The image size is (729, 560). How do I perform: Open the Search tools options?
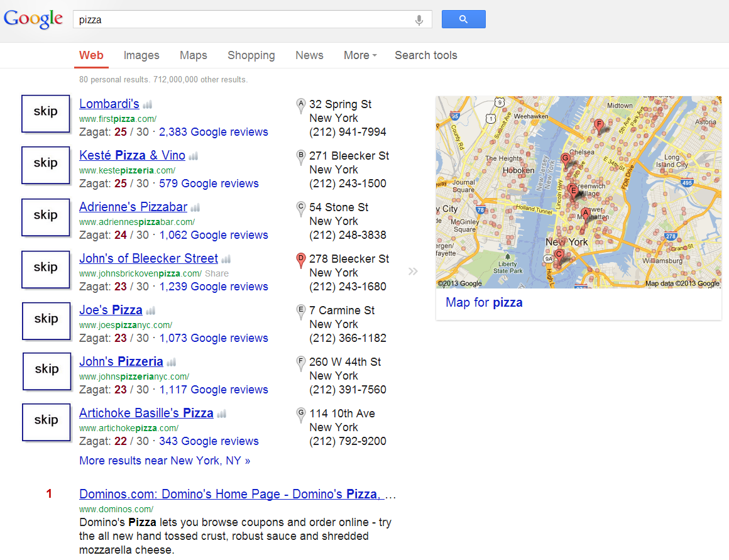click(425, 55)
